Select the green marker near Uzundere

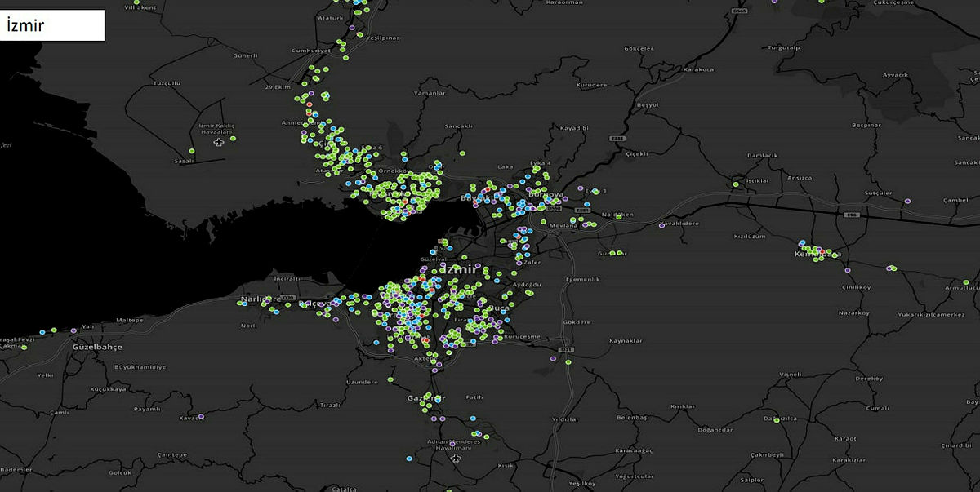390,379
